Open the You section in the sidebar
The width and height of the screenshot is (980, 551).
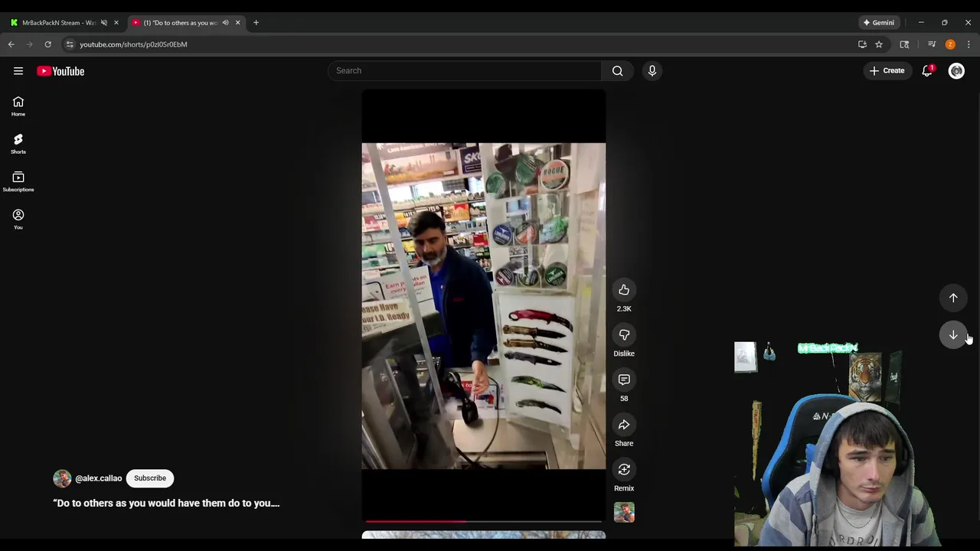click(x=18, y=219)
